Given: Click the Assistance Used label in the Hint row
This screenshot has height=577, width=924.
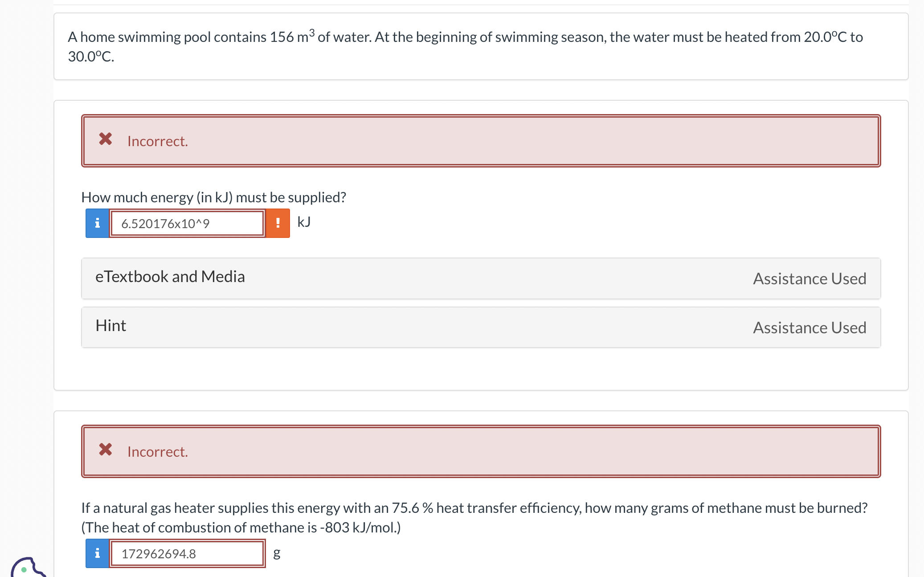Looking at the screenshot, I should (x=810, y=327).
